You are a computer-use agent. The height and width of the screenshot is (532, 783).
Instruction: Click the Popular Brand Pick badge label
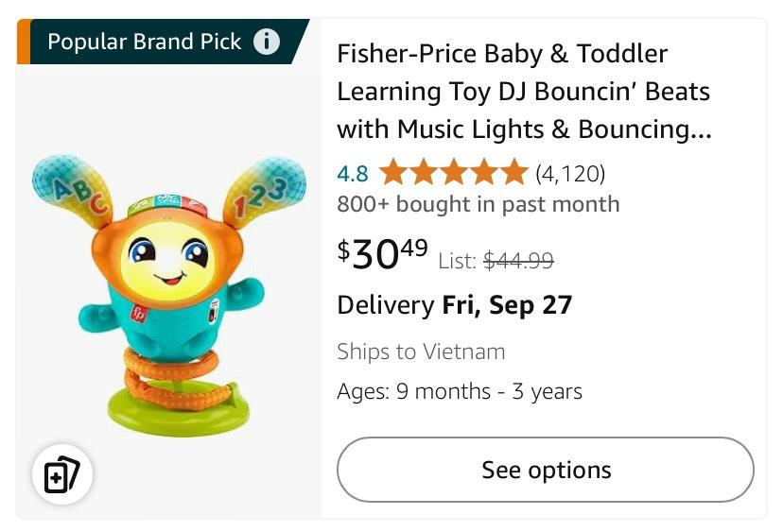[144, 42]
